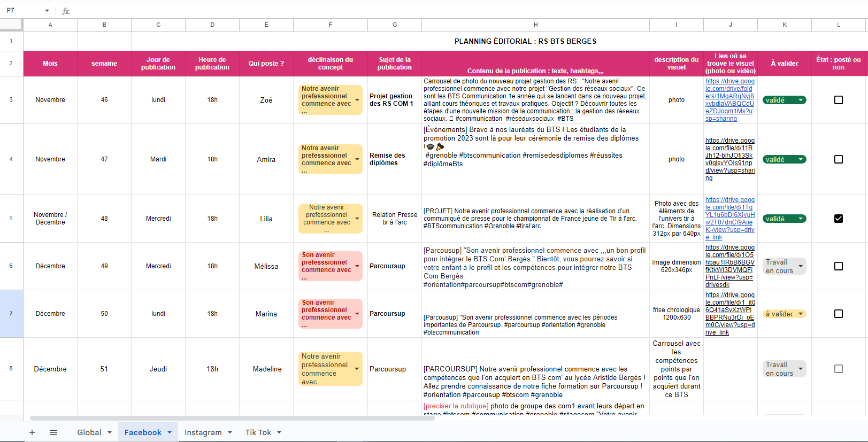
Task: Click the 'Qui poste ?' header cell
Action: point(266,64)
